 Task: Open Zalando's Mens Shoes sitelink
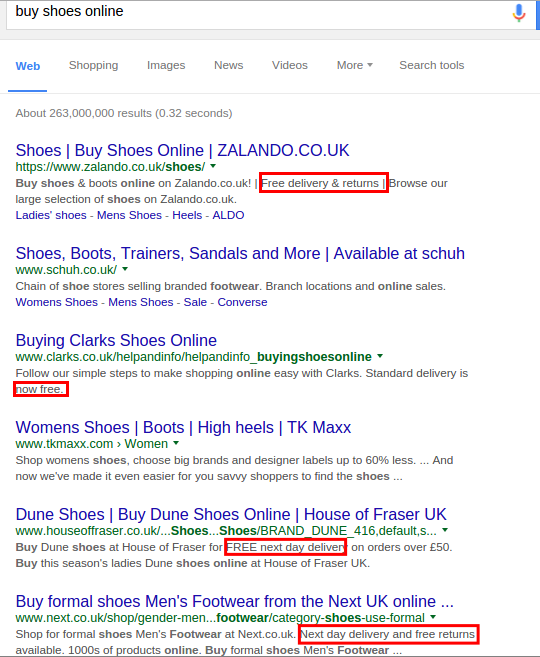pyautogui.click(x=129, y=215)
